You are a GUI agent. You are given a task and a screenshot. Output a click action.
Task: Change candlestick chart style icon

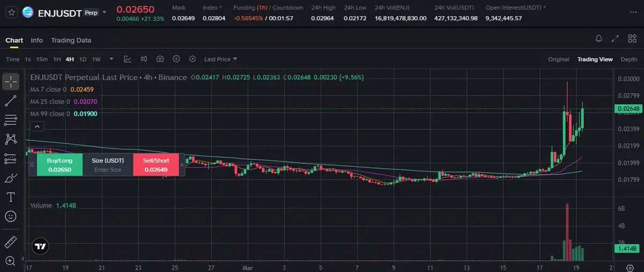144,59
